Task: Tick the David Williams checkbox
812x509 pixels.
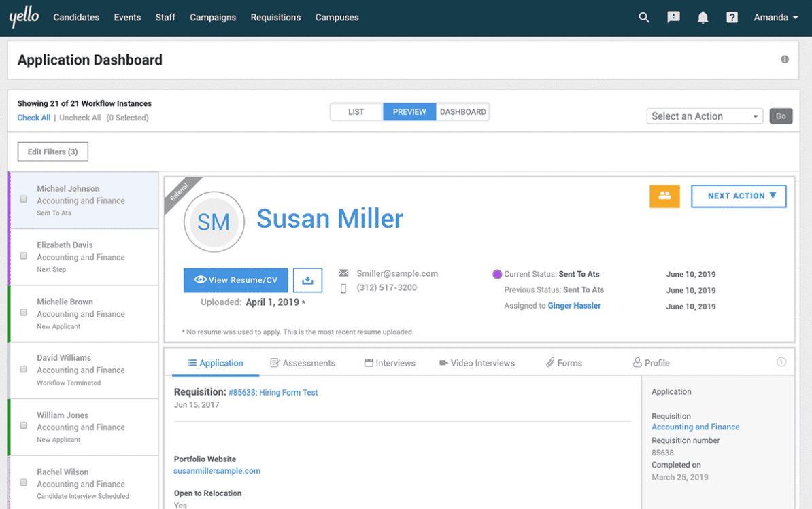Action: click(x=23, y=369)
